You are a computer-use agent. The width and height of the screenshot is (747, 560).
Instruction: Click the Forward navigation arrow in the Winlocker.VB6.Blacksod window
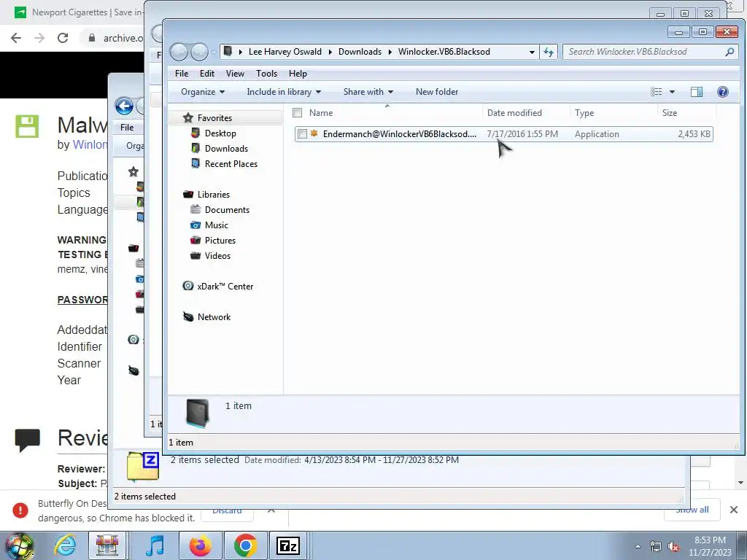click(199, 52)
